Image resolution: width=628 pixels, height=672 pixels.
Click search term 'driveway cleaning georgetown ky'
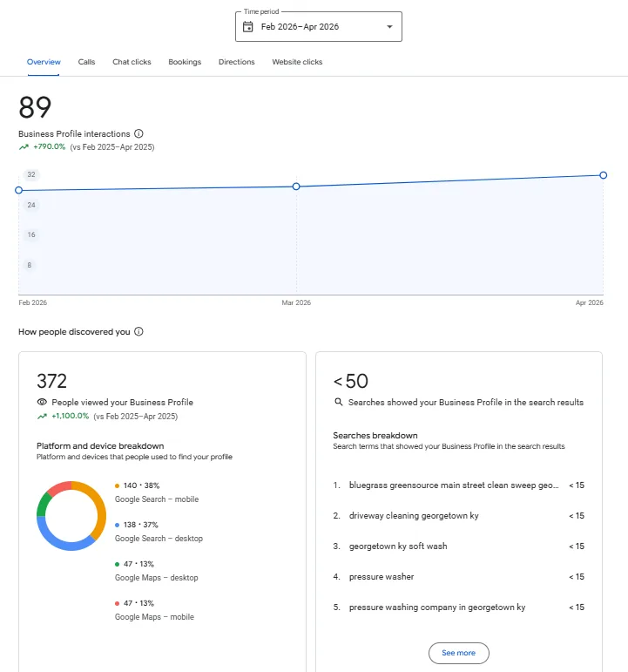[414, 516]
